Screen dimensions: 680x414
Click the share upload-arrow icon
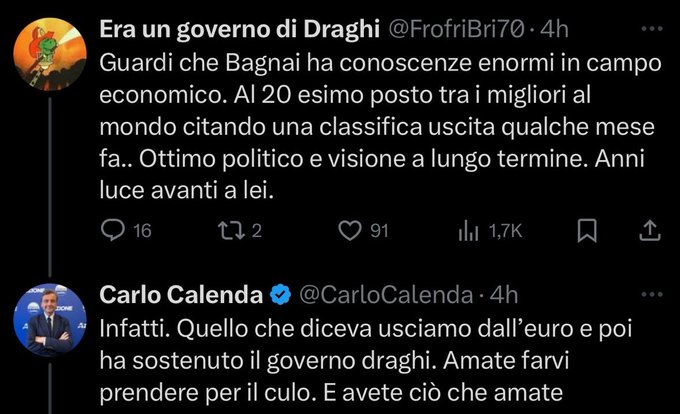648,231
